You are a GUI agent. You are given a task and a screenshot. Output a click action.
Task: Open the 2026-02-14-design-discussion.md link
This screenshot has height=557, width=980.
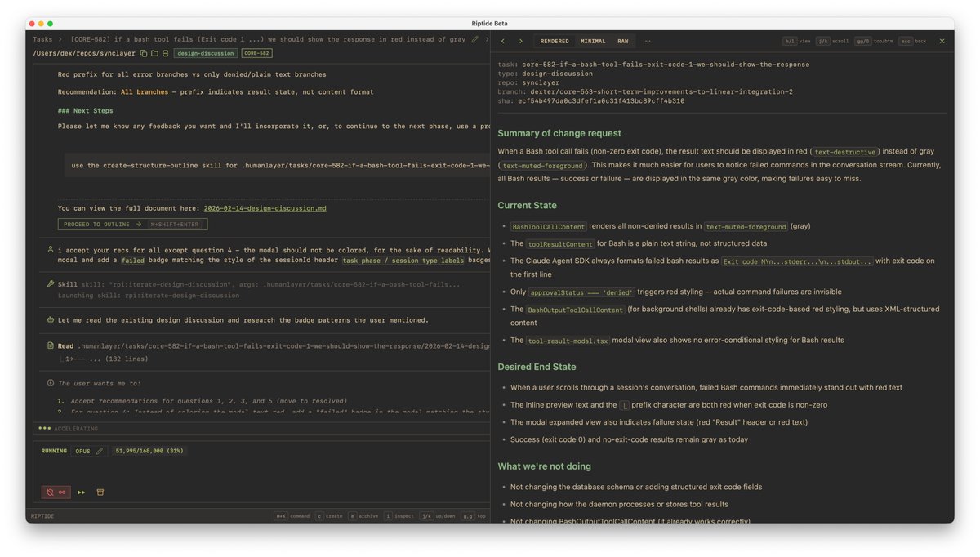pos(265,208)
